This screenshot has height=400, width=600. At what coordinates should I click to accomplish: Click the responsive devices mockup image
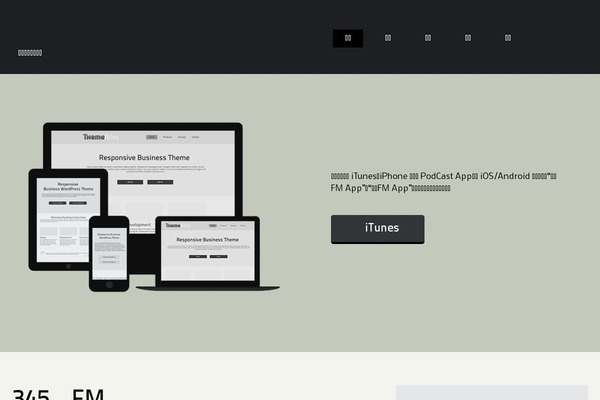154,207
